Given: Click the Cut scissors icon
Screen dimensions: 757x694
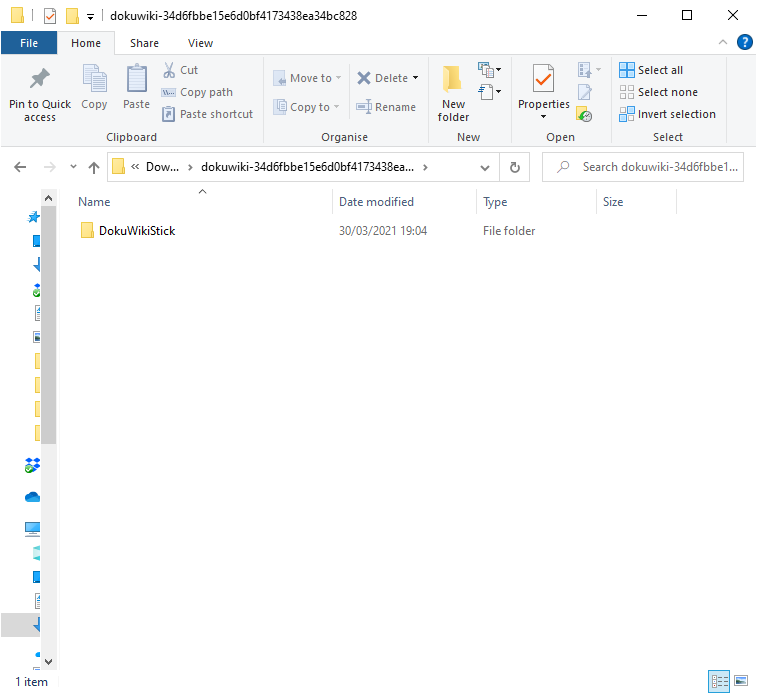Looking at the screenshot, I should 169,70.
